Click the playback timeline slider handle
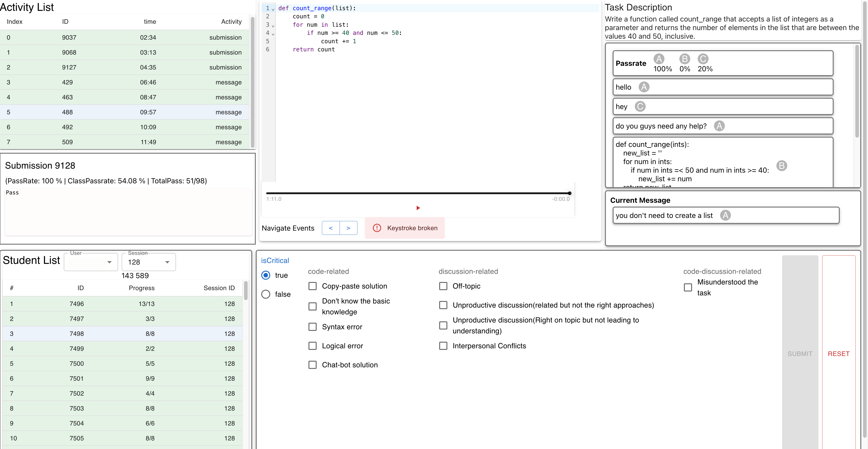This screenshot has height=449, width=868. (569, 193)
